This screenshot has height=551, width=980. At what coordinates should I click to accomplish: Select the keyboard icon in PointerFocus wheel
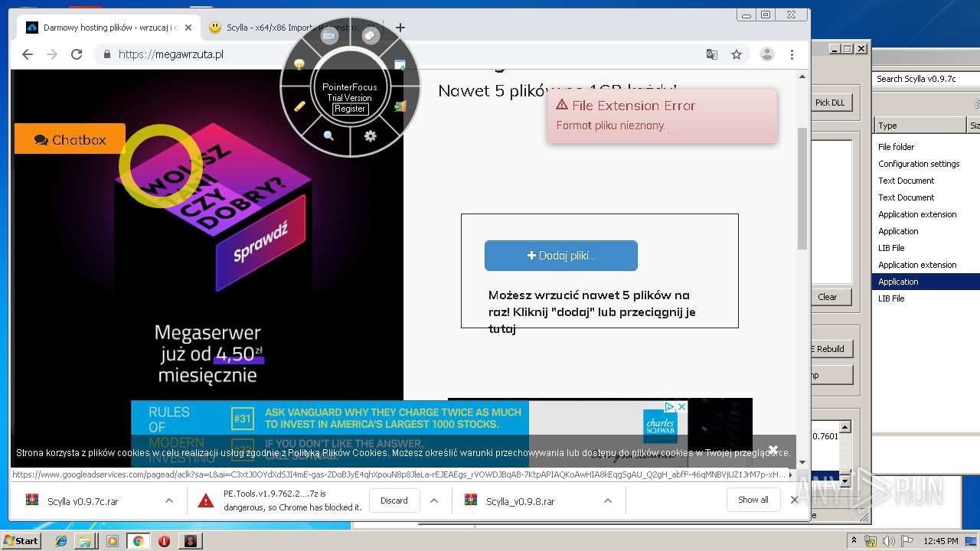click(330, 35)
